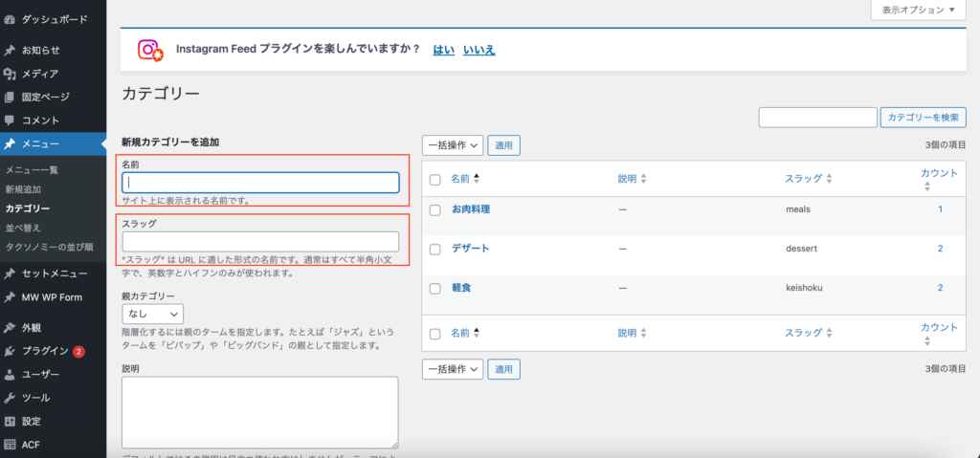Click count 1 for お肉料理
Image resolution: width=980 pixels, height=458 pixels.
(x=940, y=209)
